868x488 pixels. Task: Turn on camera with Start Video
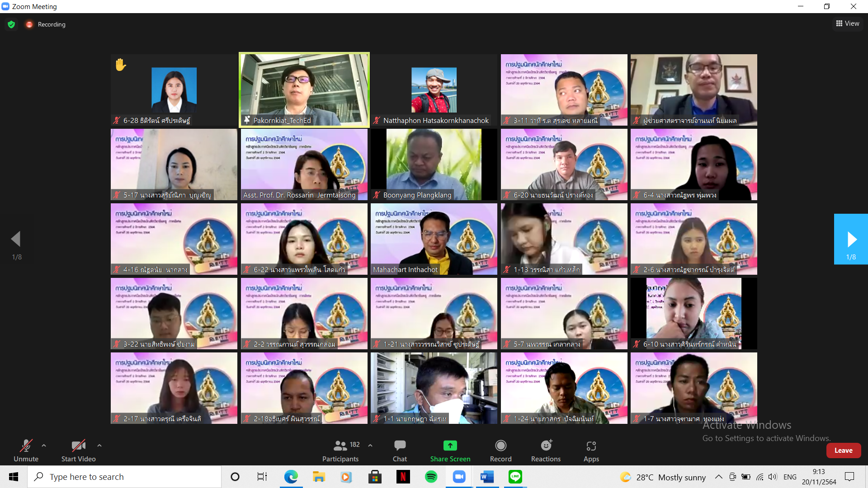coord(78,450)
